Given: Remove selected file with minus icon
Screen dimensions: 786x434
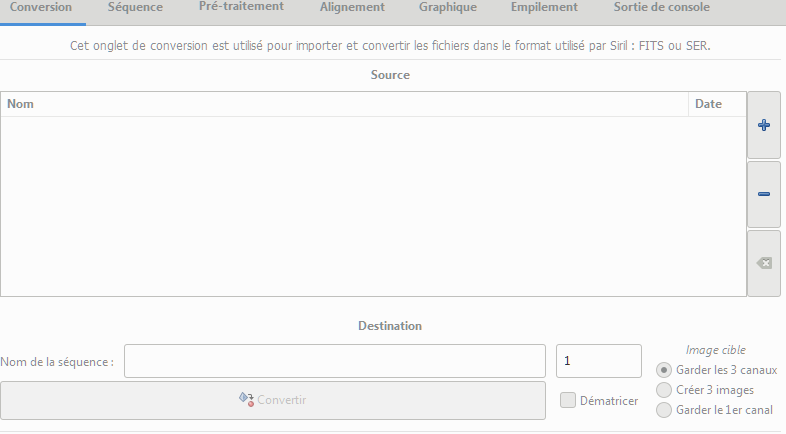Looking at the screenshot, I should (764, 194).
